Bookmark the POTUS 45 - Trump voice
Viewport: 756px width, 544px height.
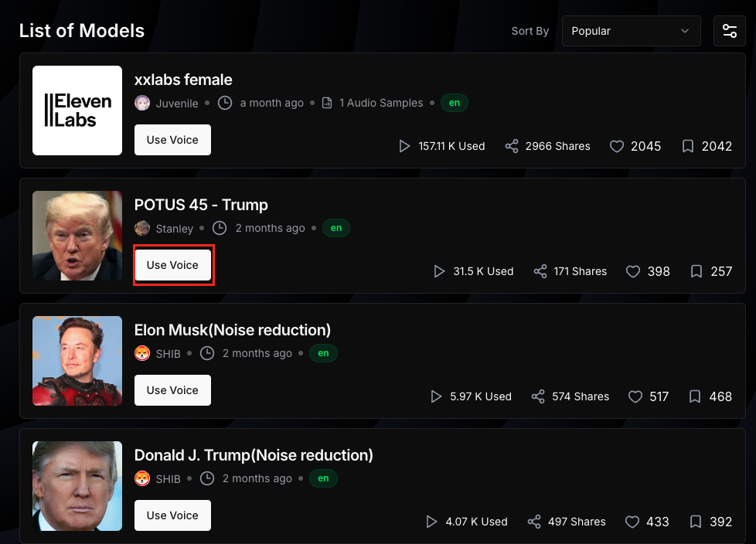click(x=696, y=271)
